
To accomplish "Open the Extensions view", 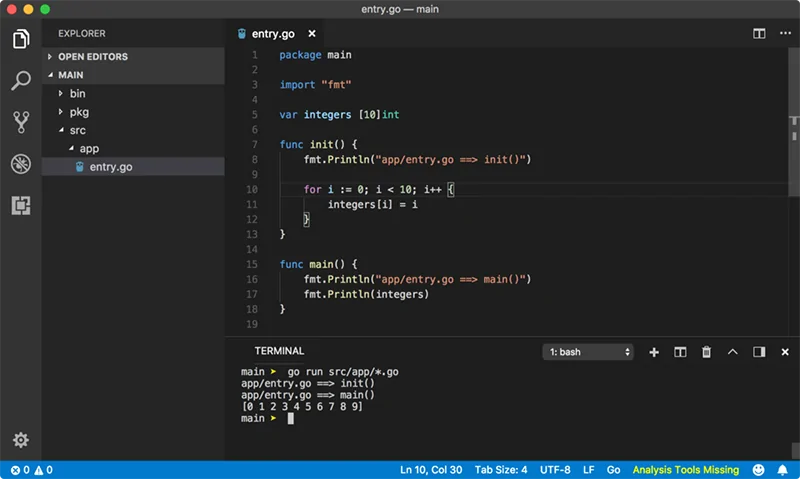I will click(x=20, y=205).
